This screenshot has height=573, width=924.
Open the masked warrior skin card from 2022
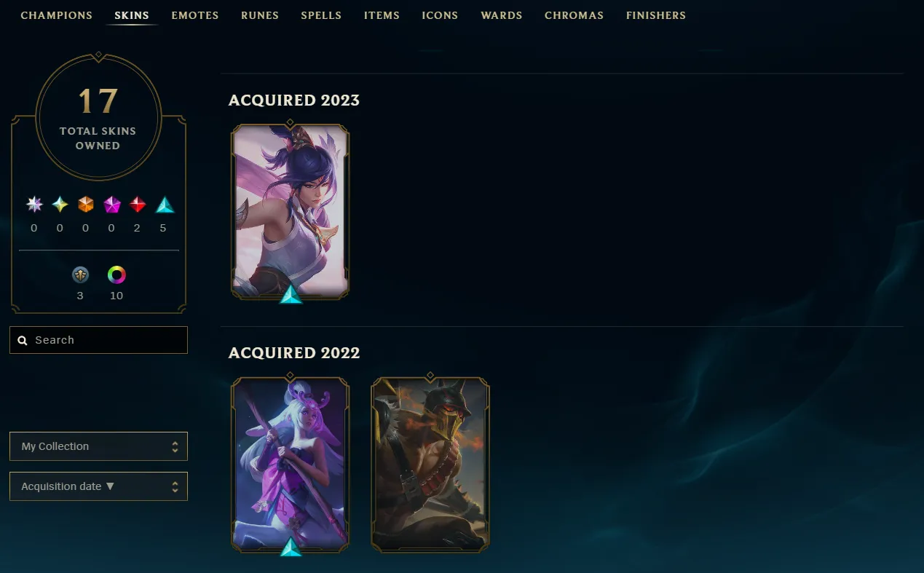click(430, 464)
